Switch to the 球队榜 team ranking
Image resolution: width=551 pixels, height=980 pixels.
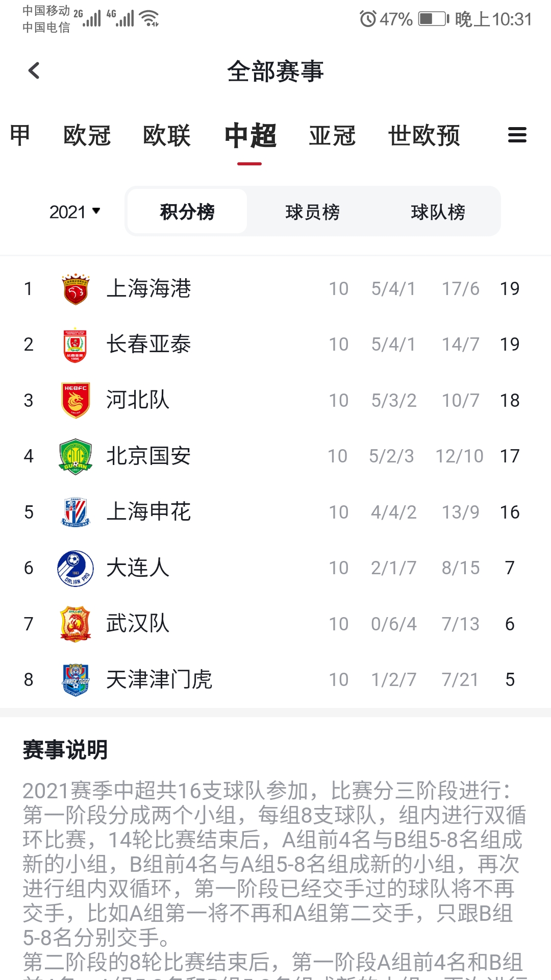pos(438,212)
